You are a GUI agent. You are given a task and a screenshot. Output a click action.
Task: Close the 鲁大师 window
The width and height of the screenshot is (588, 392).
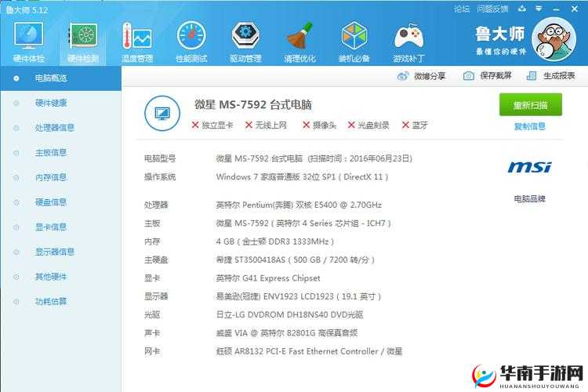574,9
